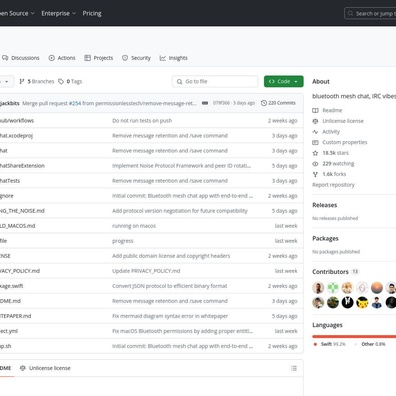Expand the Enterprise menu
Screen dimensions: 396x396
tap(59, 13)
